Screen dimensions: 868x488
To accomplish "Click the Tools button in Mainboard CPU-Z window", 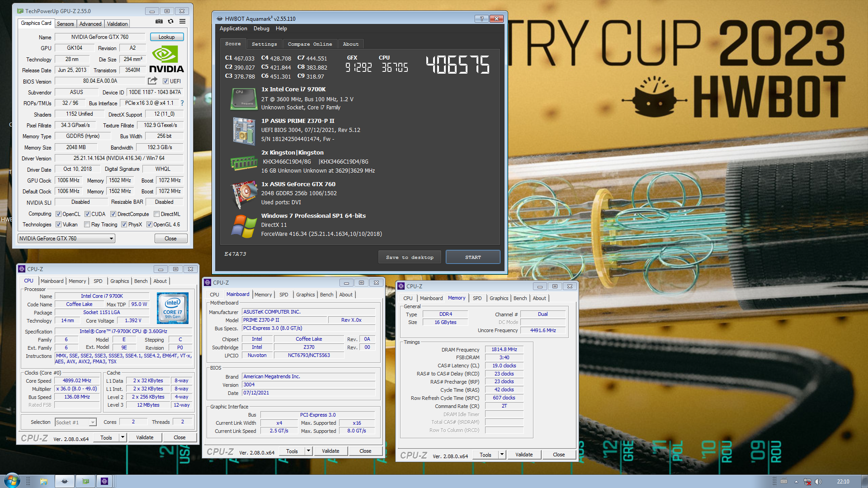I will (292, 451).
